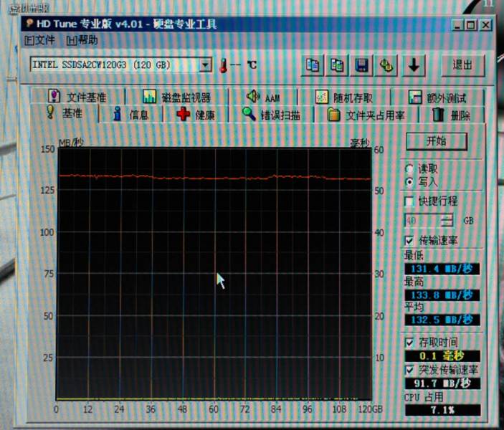Viewport: 504px width, 430px height.
Task: Click the short stroke GB spinner arrows
Action: click(448, 221)
